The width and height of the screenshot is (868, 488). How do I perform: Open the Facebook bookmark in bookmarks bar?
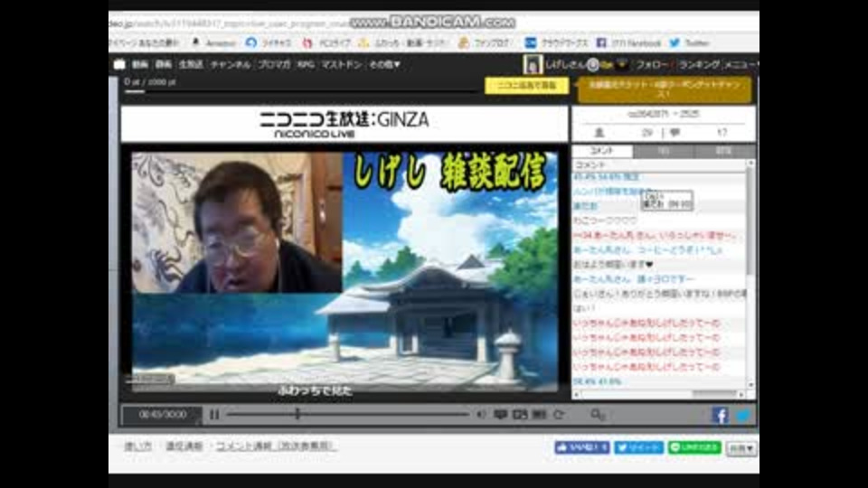click(x=629, y=42)
